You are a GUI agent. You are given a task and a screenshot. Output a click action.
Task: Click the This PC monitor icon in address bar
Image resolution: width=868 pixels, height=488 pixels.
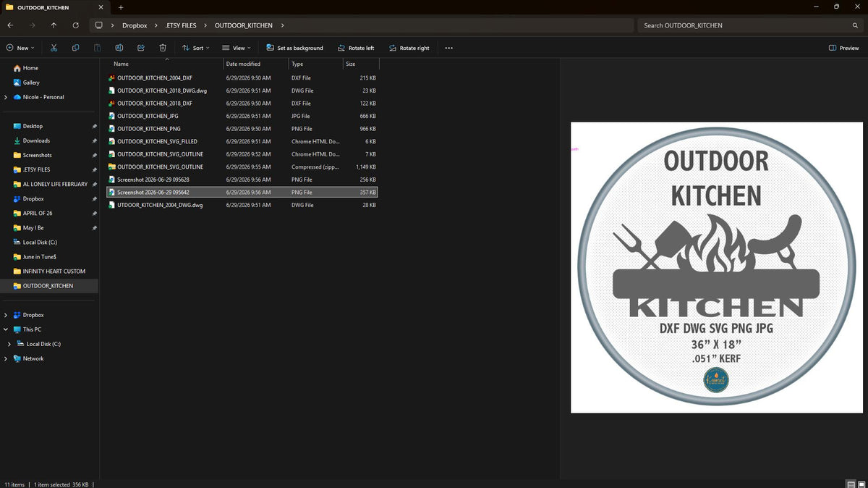point(99,25)
